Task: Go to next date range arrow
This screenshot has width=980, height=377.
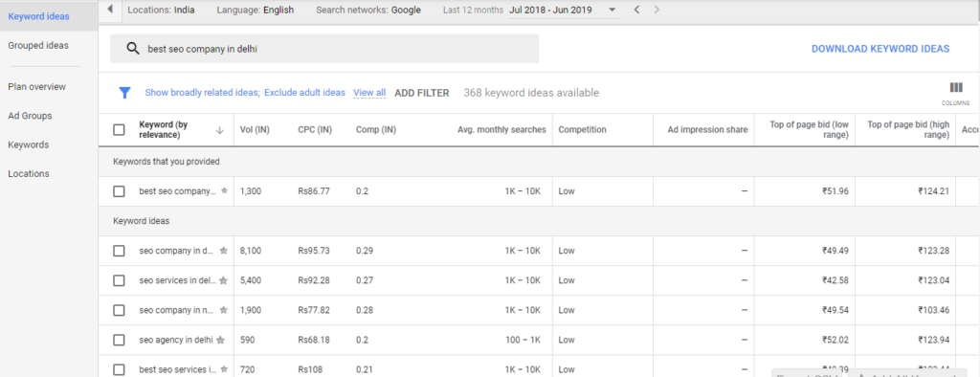Action: point(656,10)
